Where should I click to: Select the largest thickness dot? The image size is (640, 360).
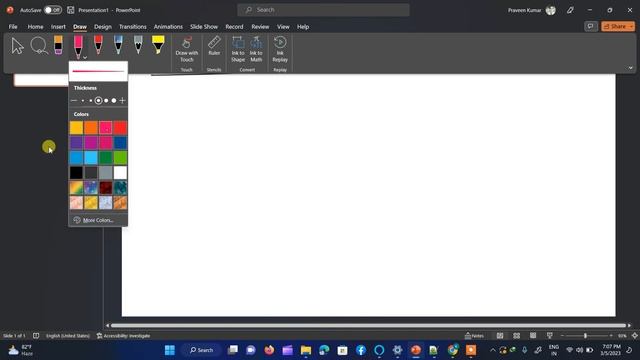click(x=114, y=100)
